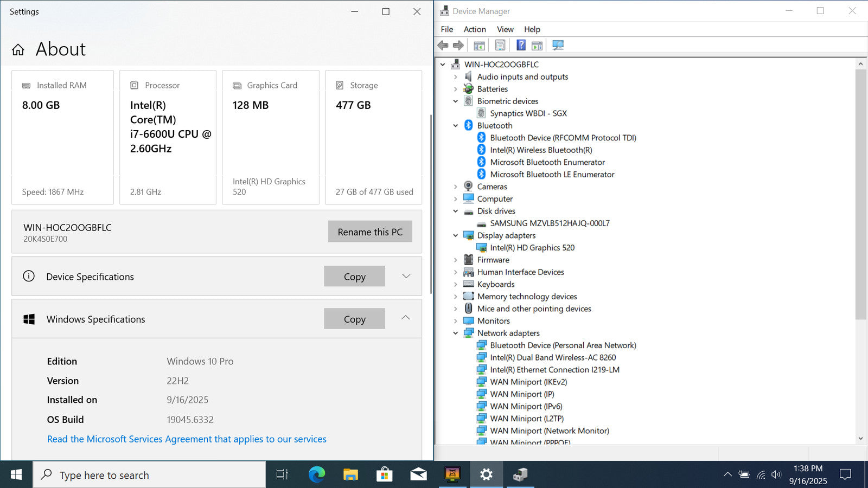Expand the Cameras category
This screenshot has width=868, height=488.
(456, 187)
